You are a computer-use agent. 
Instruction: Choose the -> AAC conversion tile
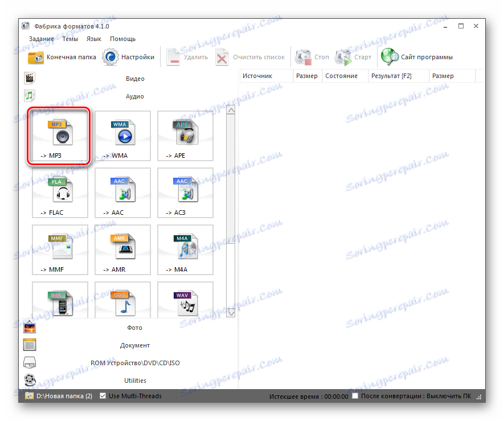click(x=122, y=193)
